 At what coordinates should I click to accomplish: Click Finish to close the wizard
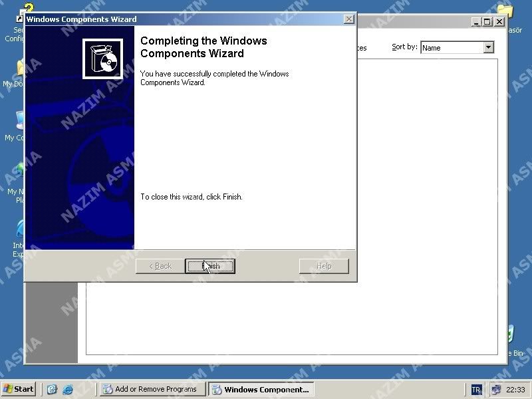pos(210,266)
